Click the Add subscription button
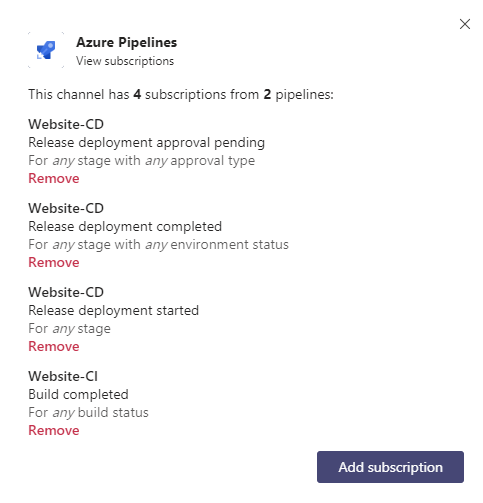 click(x=390, y=467)
